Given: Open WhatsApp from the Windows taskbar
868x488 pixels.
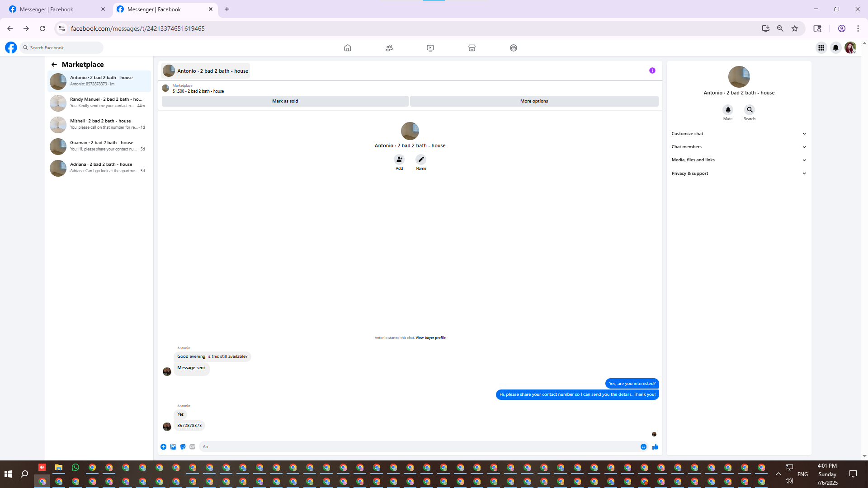Looking at the screenshot, I should (75, 467).
